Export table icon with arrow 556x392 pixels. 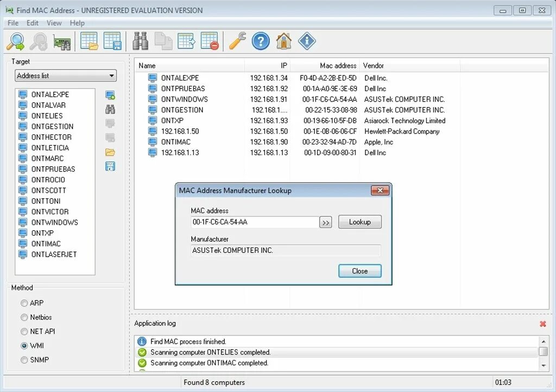point(186,41)
